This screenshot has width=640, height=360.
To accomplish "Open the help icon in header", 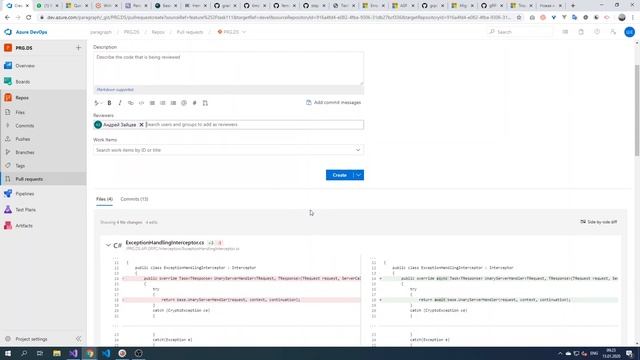I will coord(597,32).
